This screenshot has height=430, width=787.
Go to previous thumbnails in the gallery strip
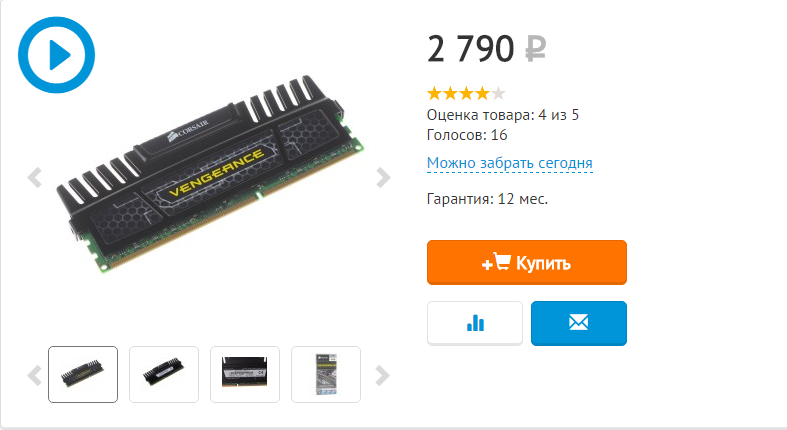click(x=34, y=375)
